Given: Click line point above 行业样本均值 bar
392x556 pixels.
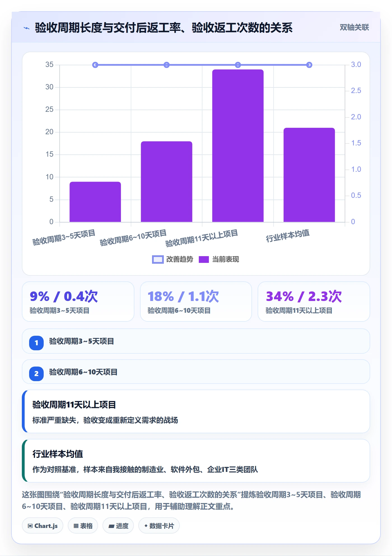Looking at the screenshot, I should click(309, 65).
